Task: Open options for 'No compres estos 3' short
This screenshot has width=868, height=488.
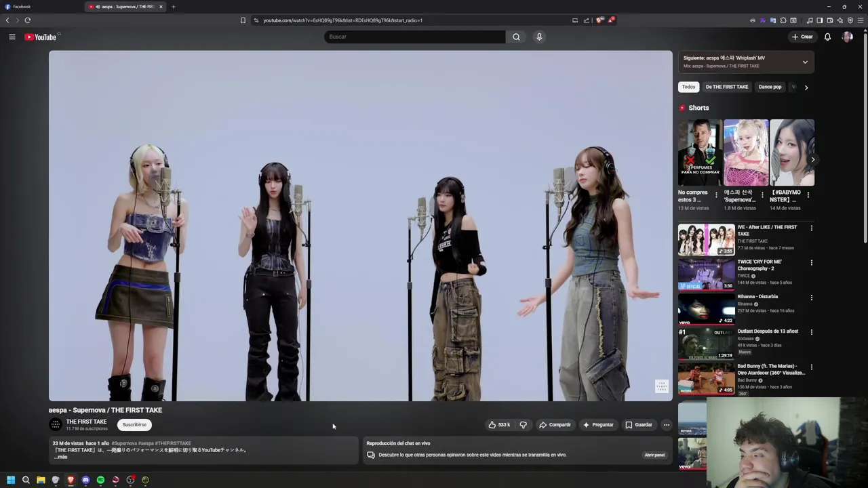Action: click(x=716, y=195)
